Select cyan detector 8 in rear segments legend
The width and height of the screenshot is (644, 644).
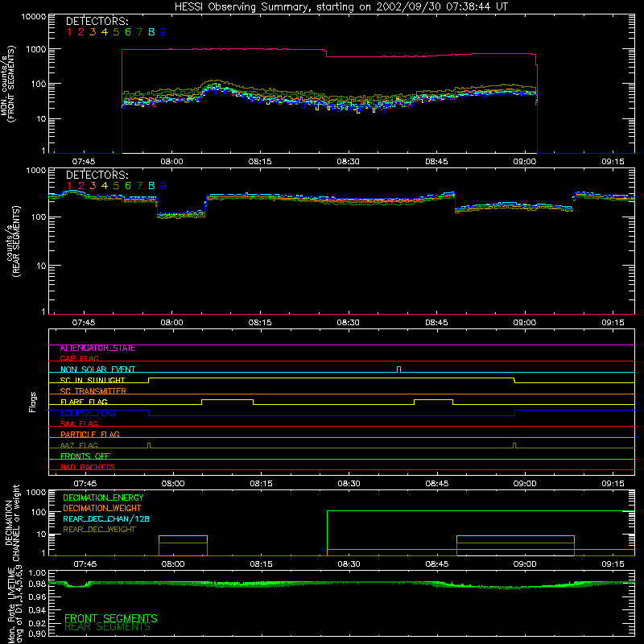tap(151, 186)
